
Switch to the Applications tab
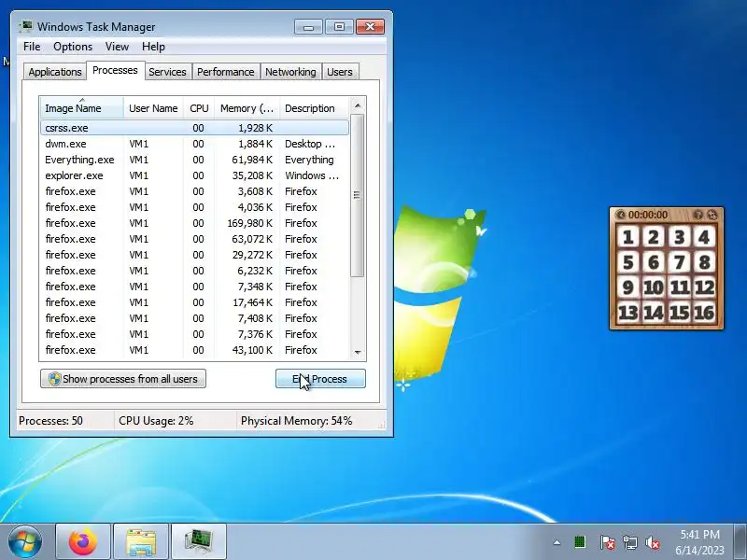coord(55,72)
